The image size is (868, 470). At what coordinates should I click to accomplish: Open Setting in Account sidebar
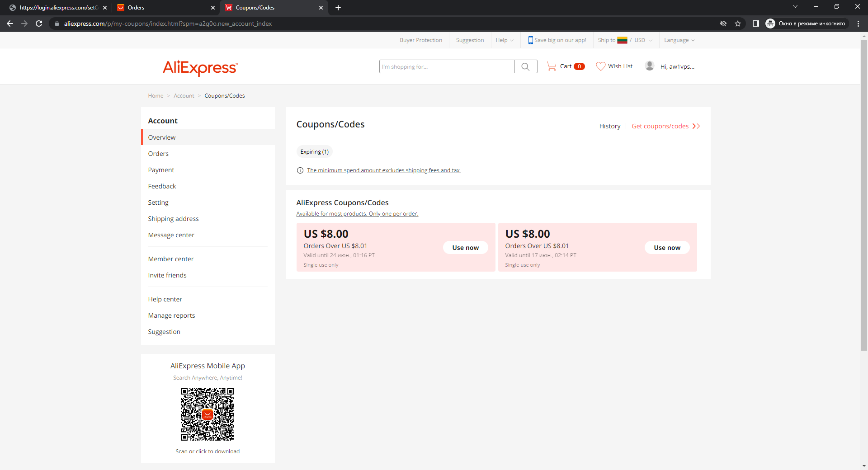tap(208, 202)
